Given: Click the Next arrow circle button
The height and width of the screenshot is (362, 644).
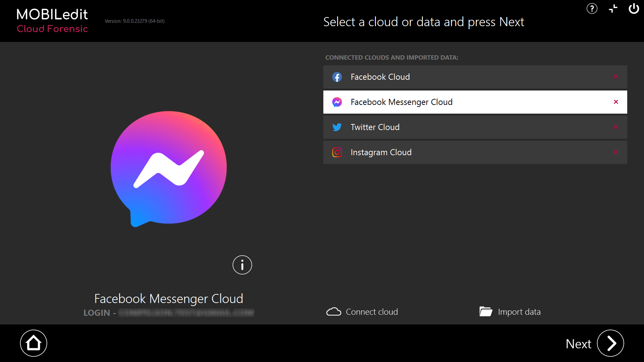Looking at the screenshot, I should tap(610, 343).
